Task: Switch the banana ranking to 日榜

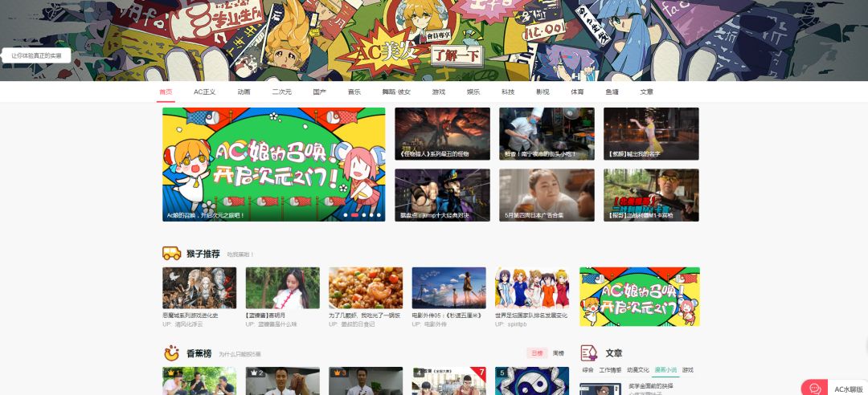Action: coord(537,353)
